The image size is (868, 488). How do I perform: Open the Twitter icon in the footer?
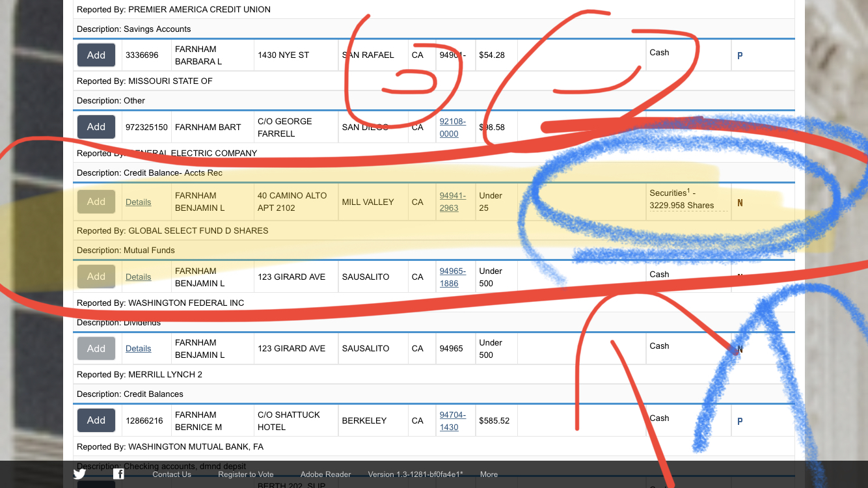coord(79,474)
